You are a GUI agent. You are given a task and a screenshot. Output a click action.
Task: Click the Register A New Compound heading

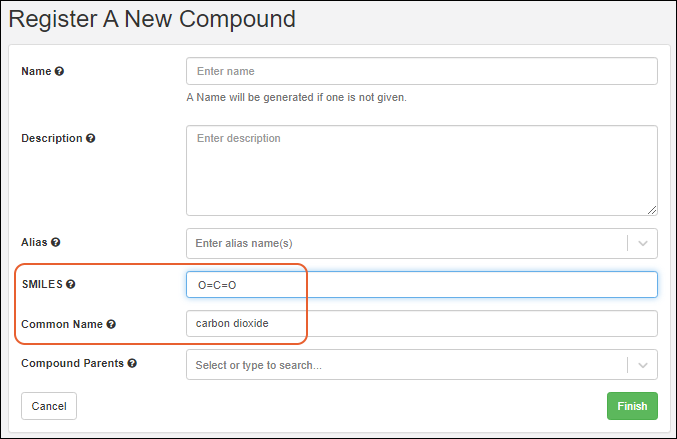pyautogui.click(x=152, y=18)
